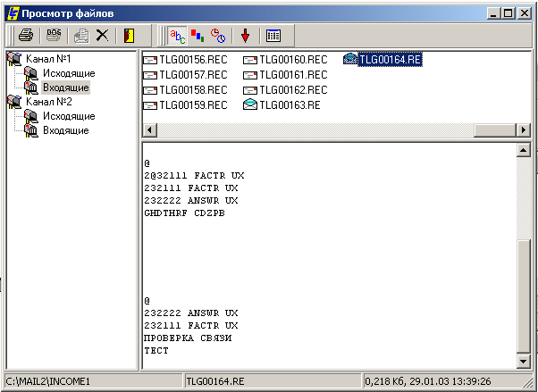This screenshot has height=392, width=538.
Task: Select file TLG00156.REC
Action: click(194, 60)
